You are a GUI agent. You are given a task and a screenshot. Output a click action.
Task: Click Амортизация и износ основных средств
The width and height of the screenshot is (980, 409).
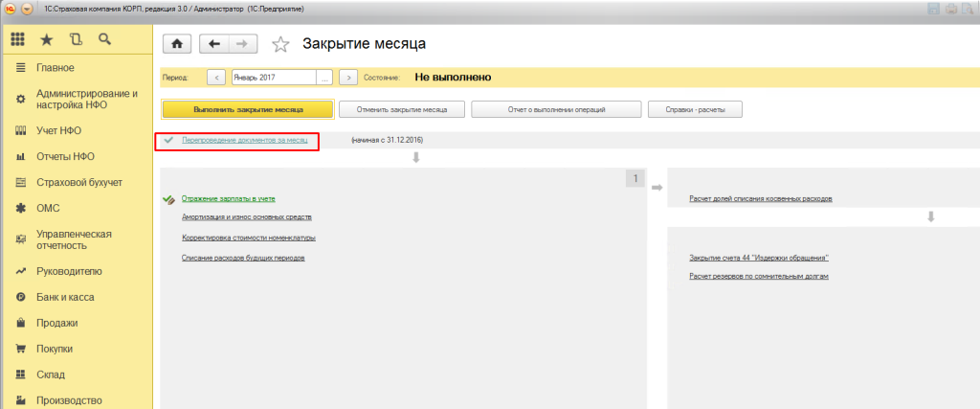click(246, 217)
